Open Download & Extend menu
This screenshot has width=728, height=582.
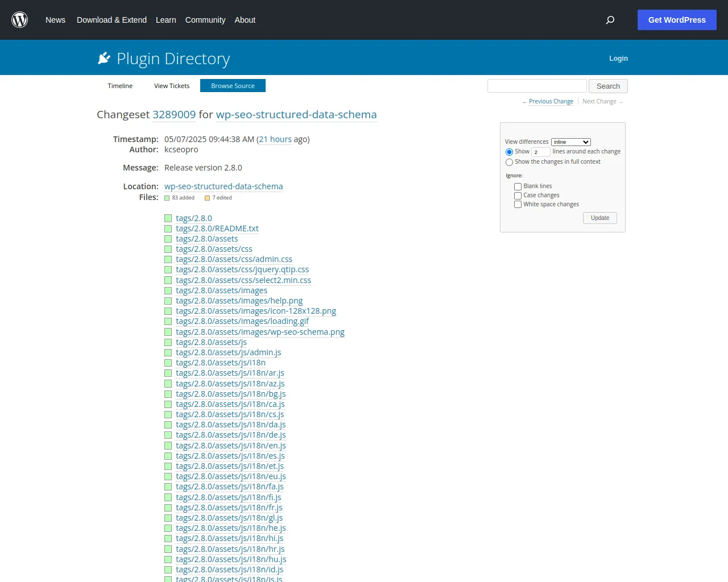point(111,20)
